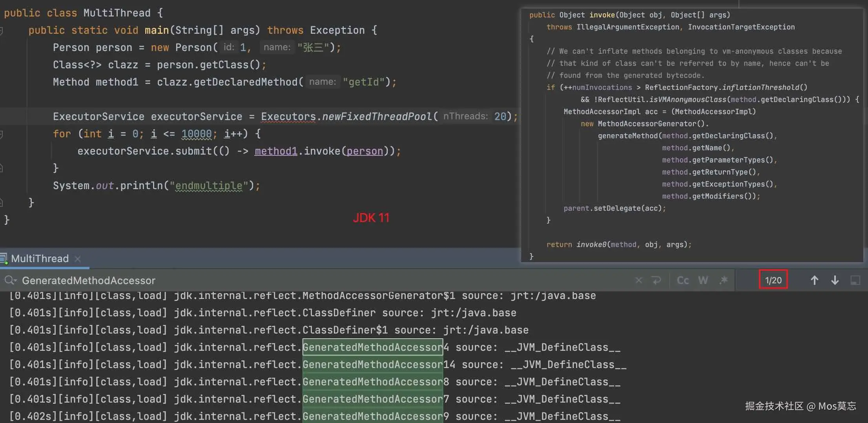
Task: Jump to previous search occurrence
Action: click(815, 280)
